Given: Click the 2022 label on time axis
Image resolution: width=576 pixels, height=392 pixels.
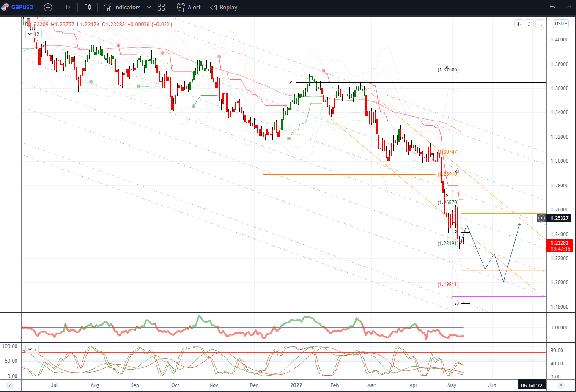Looking at the screenshot, I should (296, 385).
